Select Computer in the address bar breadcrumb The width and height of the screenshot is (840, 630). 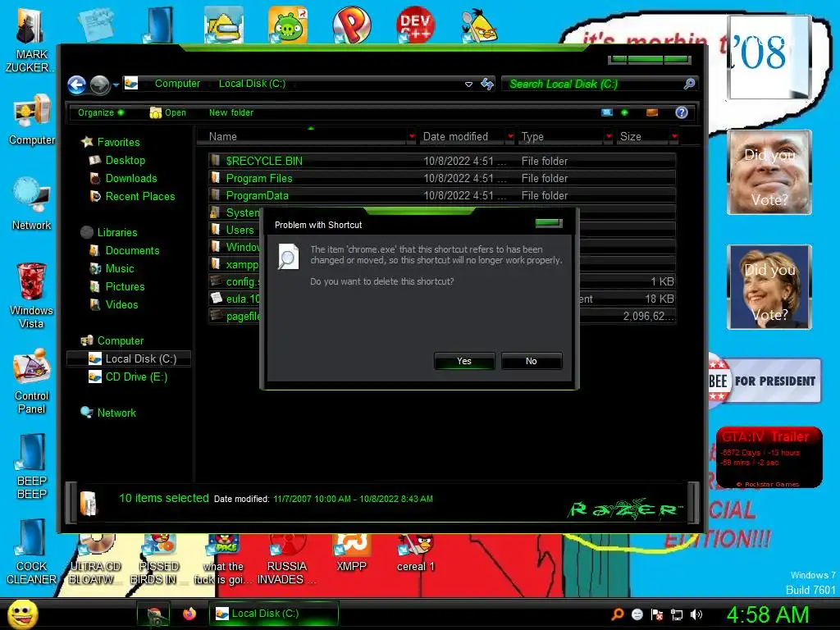[x=177, y=84]
